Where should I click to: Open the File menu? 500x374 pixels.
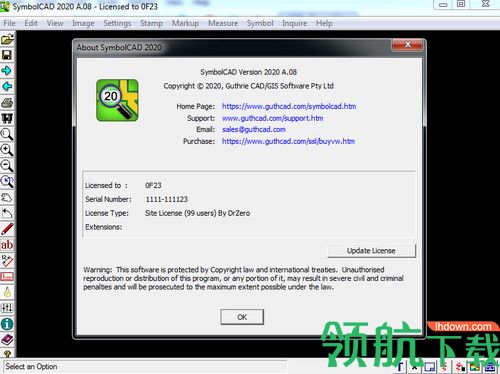(x=9, y=23)
